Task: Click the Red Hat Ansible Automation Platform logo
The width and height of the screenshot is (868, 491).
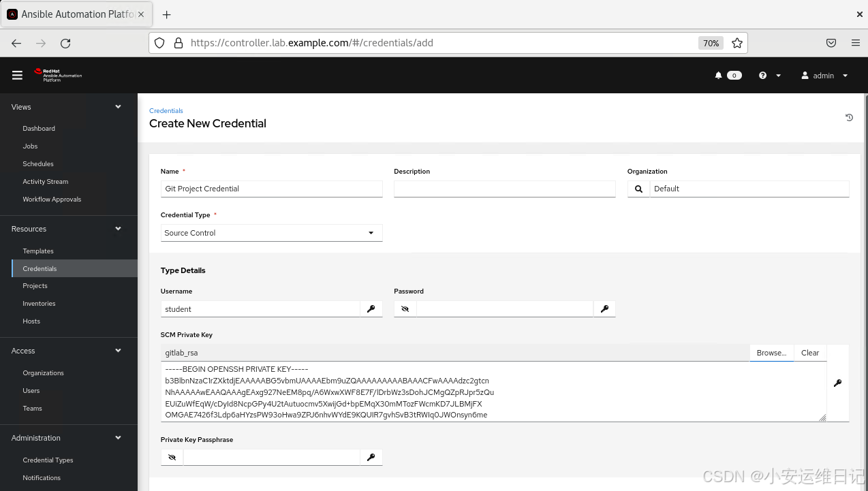Action: (58, 75)
